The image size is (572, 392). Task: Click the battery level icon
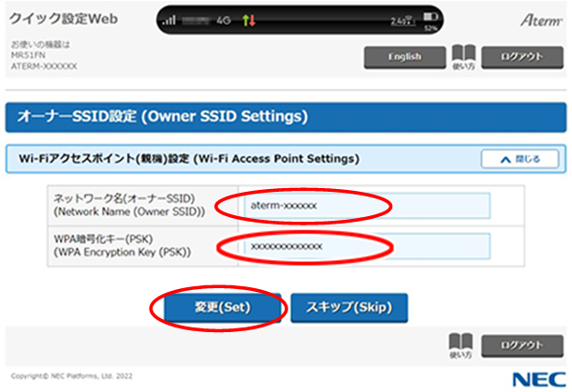pyautogui.click(x=431, y=17)
